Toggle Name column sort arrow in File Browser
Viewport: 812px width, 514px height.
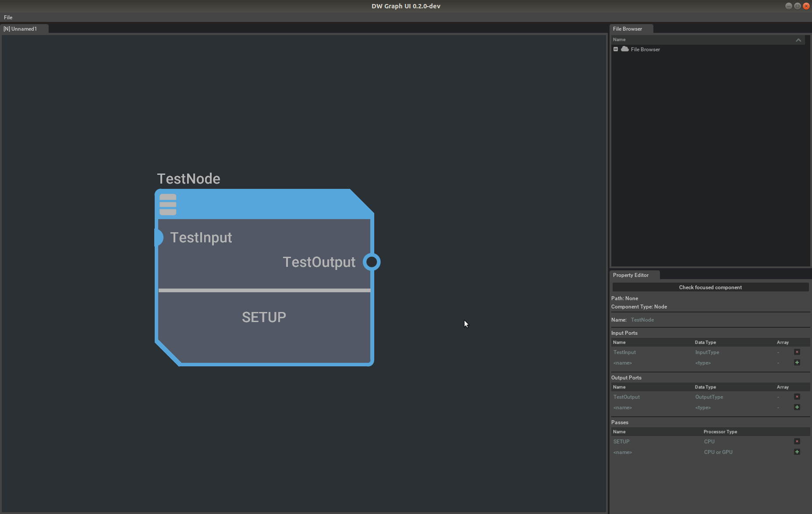point(798,40)
